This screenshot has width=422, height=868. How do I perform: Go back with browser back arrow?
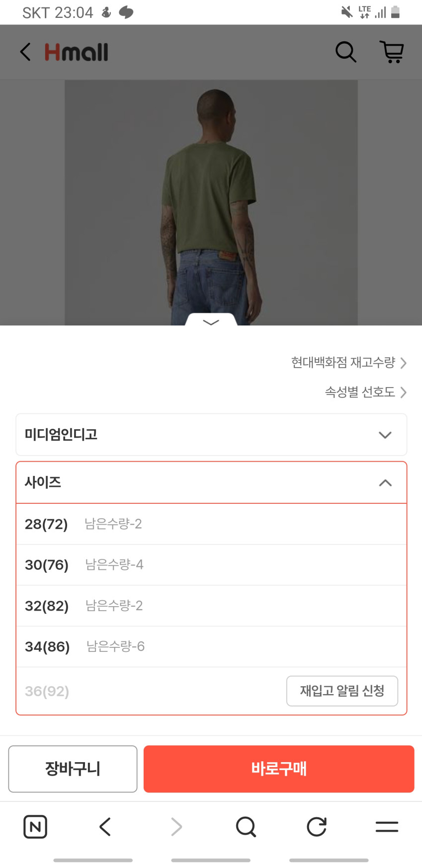(105, 827)
